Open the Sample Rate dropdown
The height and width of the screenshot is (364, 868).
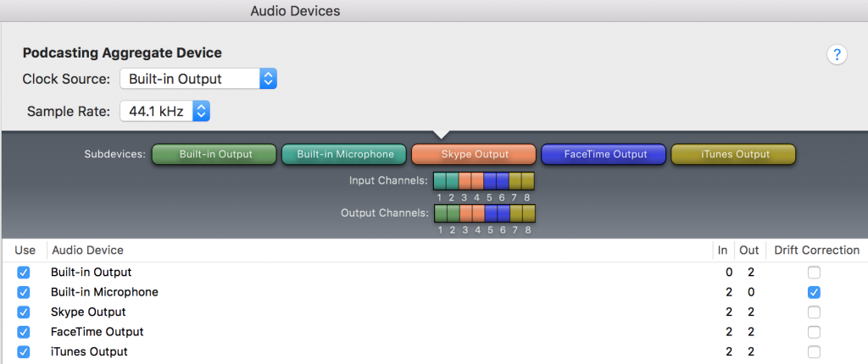[x=165, y=111]
